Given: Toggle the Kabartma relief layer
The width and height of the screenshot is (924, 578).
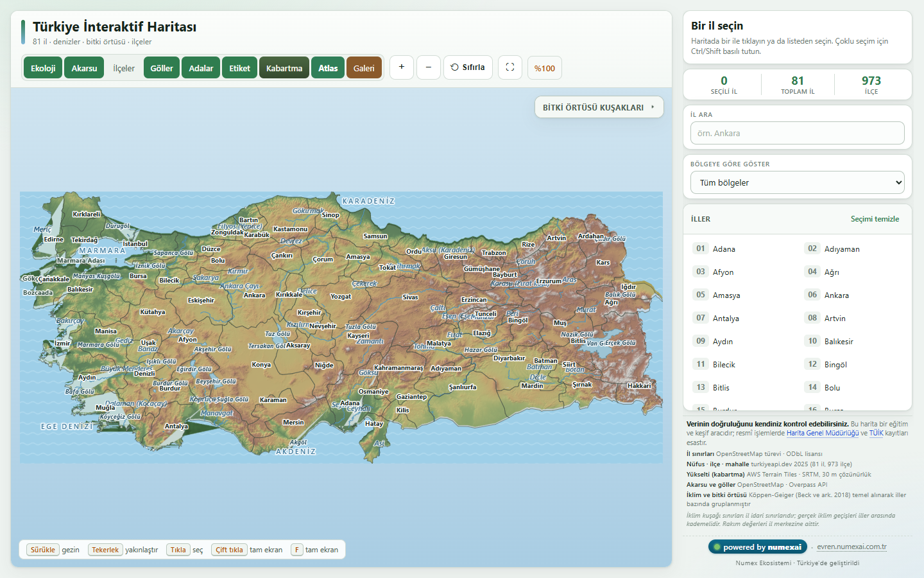Looking at the screenshot, I should click(x=284, y=68).
